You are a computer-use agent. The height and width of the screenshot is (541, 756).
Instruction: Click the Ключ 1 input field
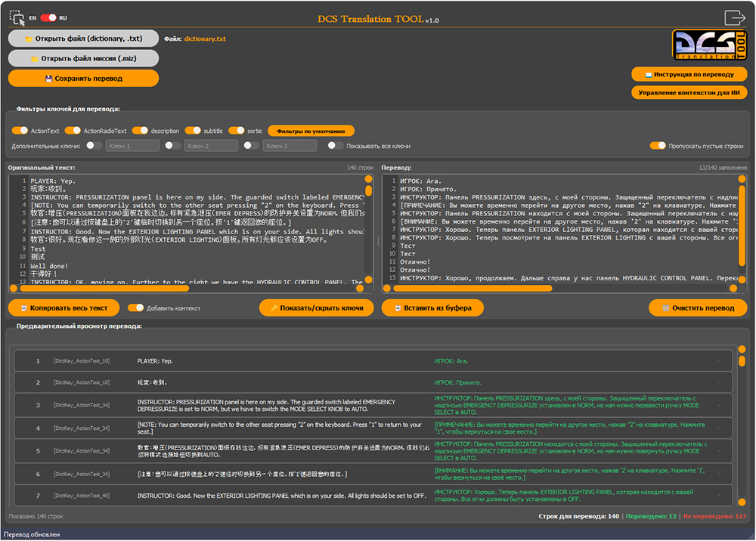(134, 145)
